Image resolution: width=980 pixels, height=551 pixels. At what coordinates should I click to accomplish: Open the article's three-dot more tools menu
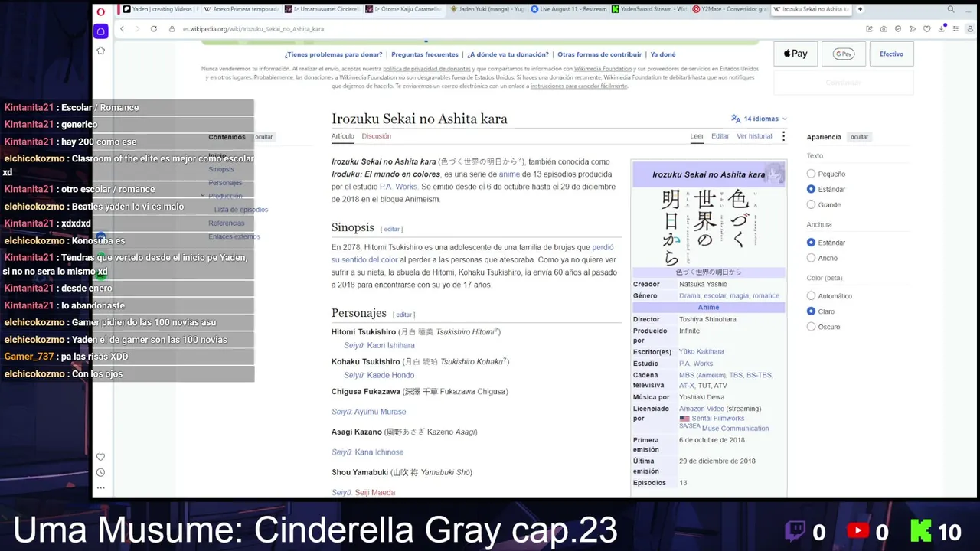pos(783,136)
